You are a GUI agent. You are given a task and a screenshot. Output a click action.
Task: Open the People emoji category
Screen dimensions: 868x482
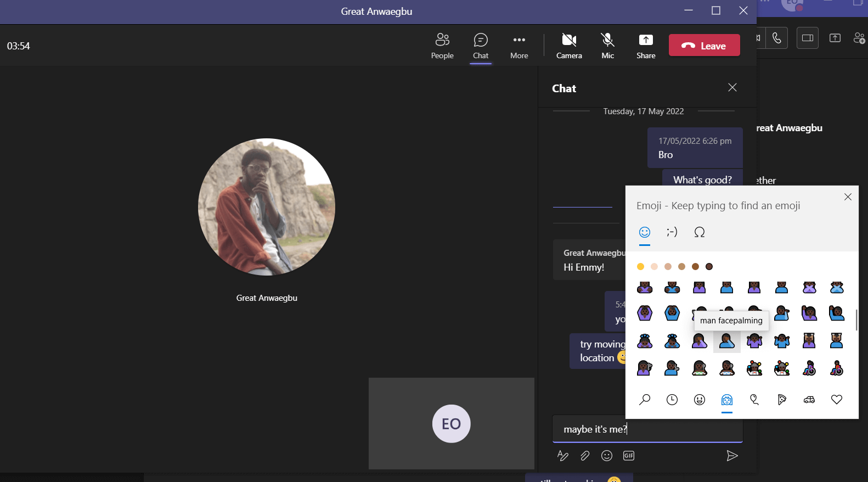pos(727,400)
